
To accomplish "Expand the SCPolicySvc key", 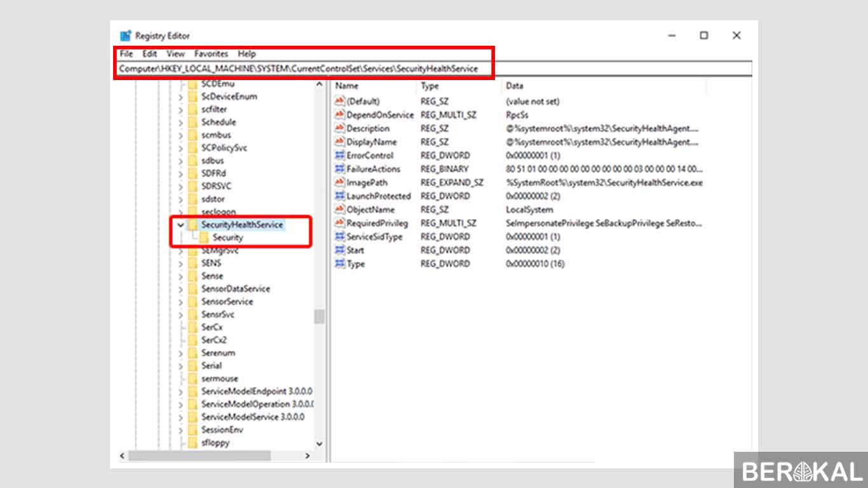I will [x=180, y=148].
